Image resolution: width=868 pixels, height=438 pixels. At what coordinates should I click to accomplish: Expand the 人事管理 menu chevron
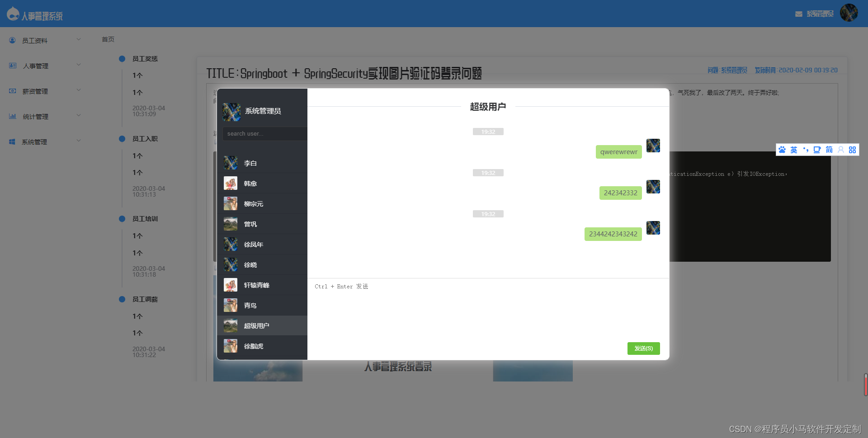[79, 65]
